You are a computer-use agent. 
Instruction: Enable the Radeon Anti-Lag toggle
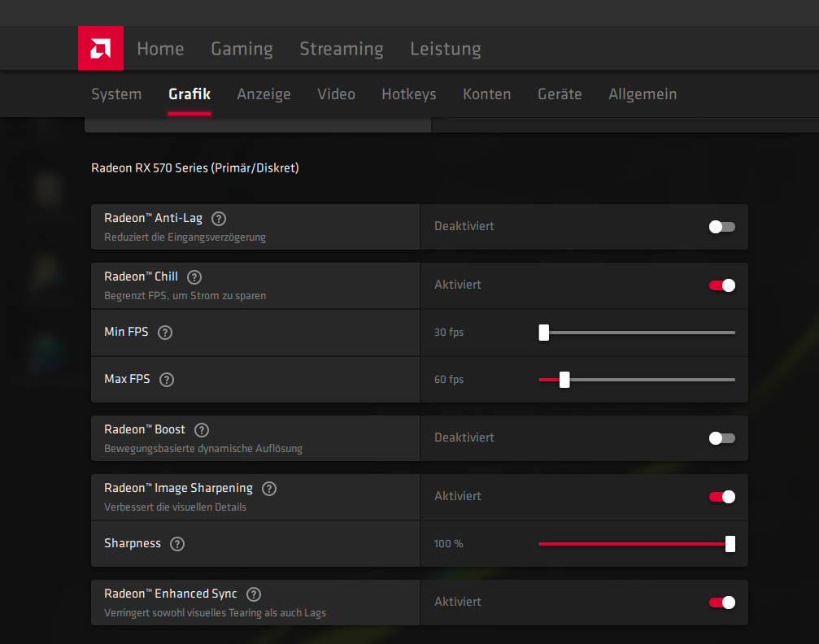(722, 227)
